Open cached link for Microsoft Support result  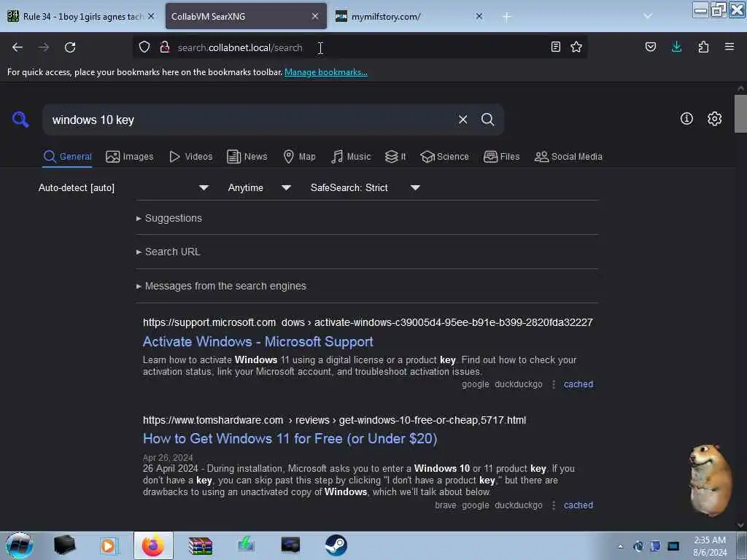[x=578, y=384]
